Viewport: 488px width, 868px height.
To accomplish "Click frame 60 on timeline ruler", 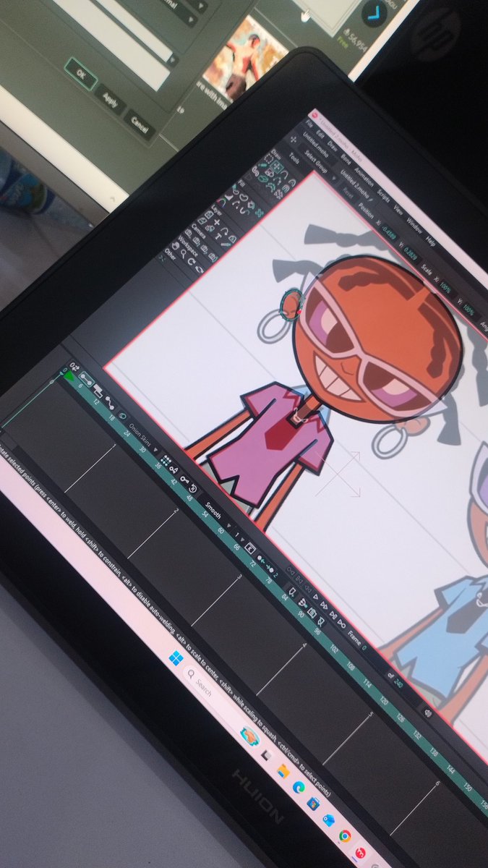I will click(221, 529).
